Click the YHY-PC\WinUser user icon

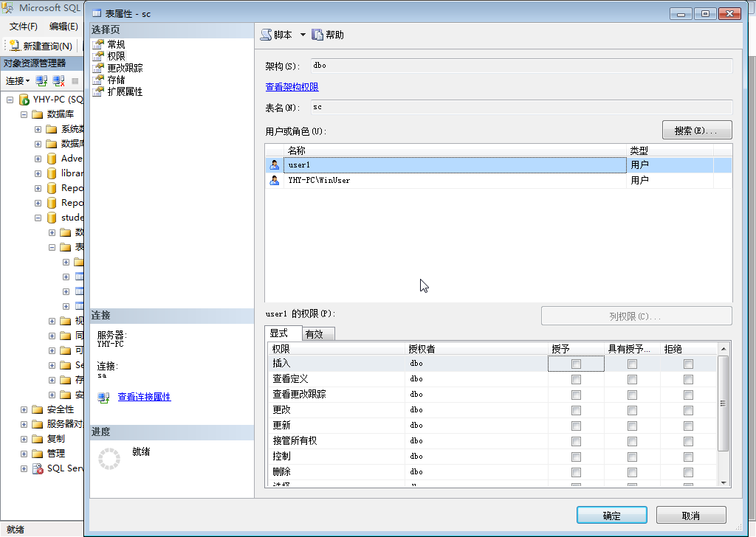pyautogui.click(x=275, y=181)
